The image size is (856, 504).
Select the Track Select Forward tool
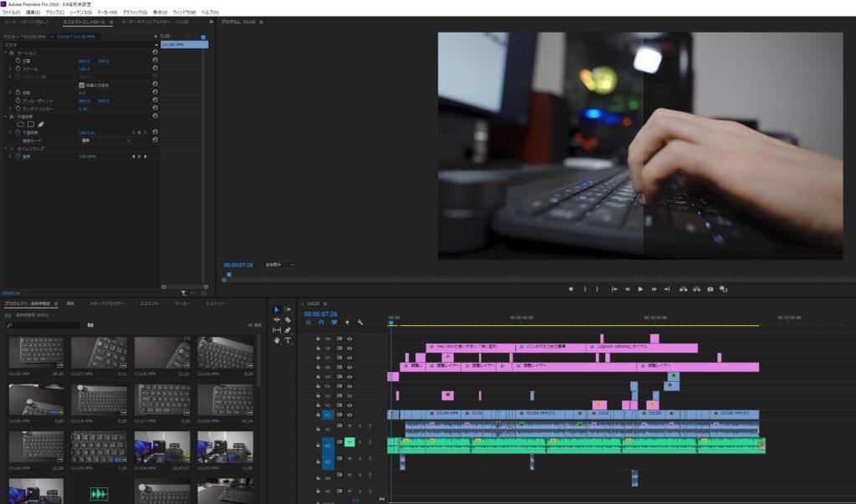coord(288,309)
